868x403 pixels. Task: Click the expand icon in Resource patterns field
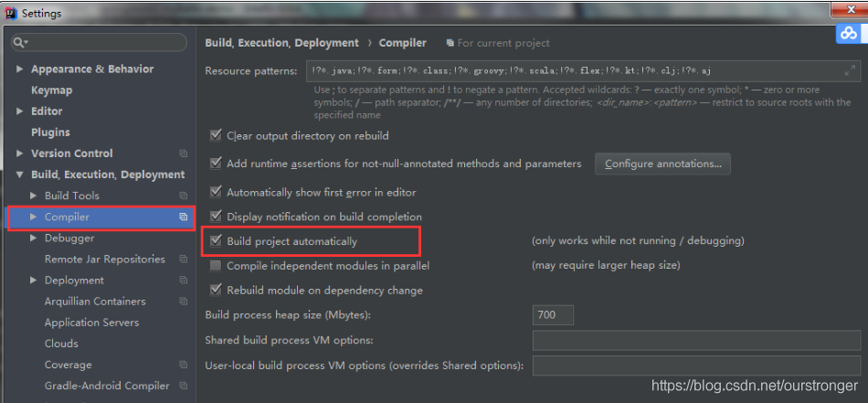(849, 71)
